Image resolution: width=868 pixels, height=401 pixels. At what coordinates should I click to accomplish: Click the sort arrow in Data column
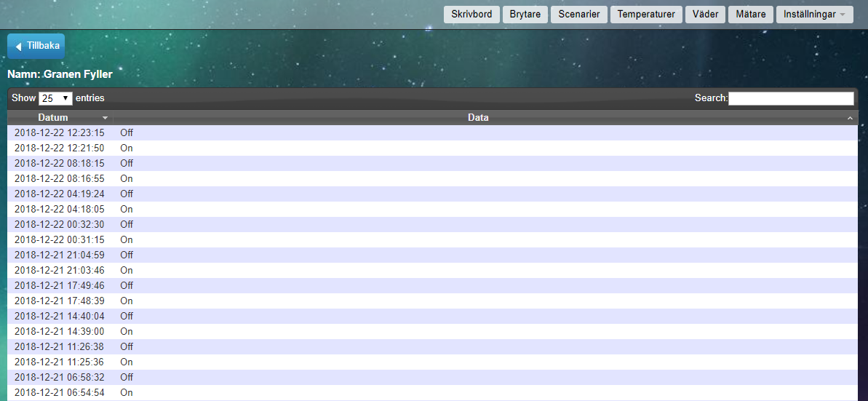pos(850,118)
